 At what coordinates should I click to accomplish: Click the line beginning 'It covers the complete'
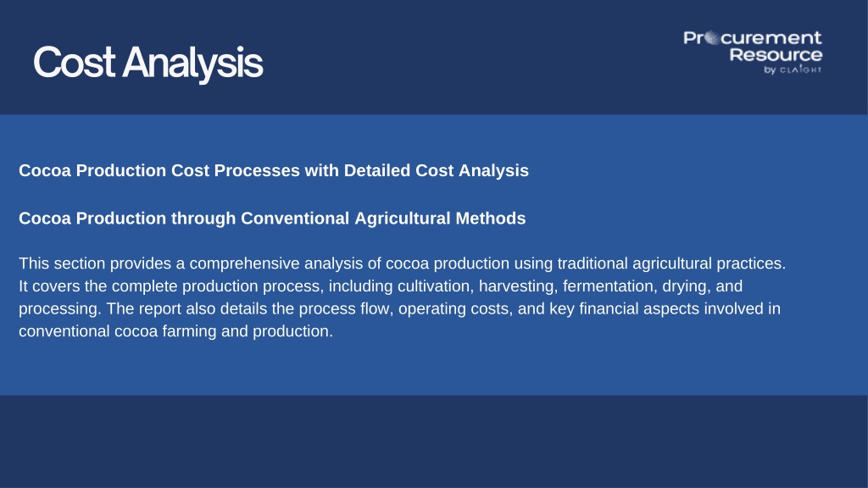point(381,286)
